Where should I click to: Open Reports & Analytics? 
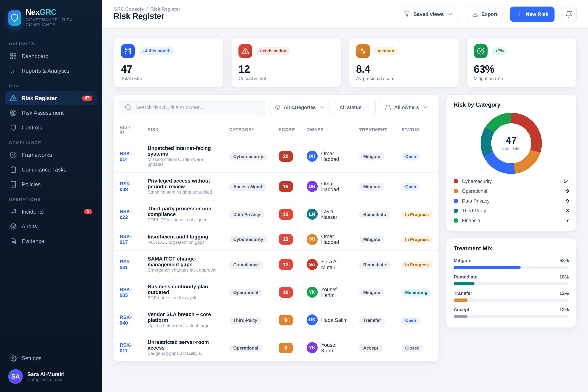[51, 71]
